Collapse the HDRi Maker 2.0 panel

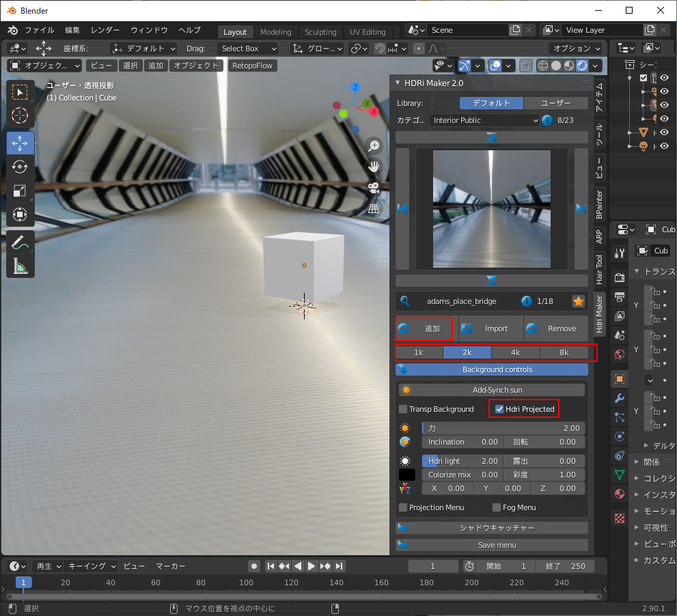pos(398,83)
